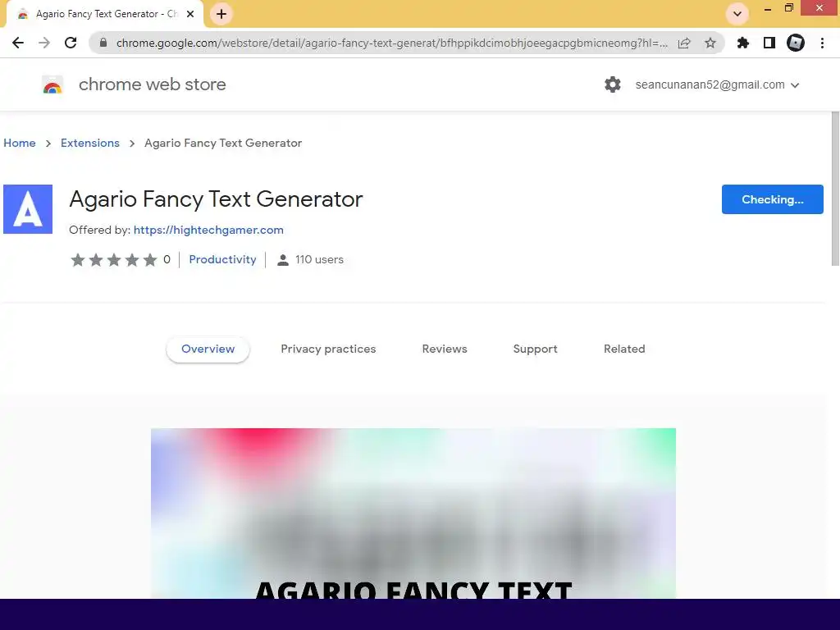Click the page vertical scrollbar
The image size is (840, 630).
point(834,188)
